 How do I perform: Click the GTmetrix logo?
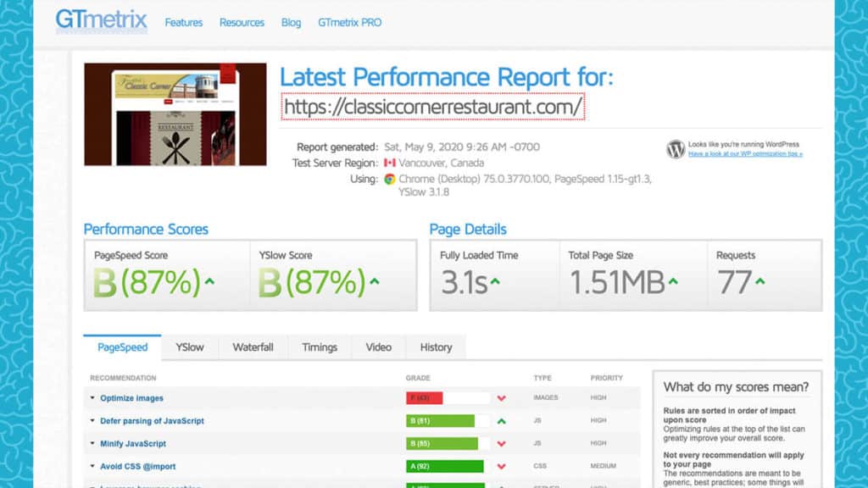[101, 20]
